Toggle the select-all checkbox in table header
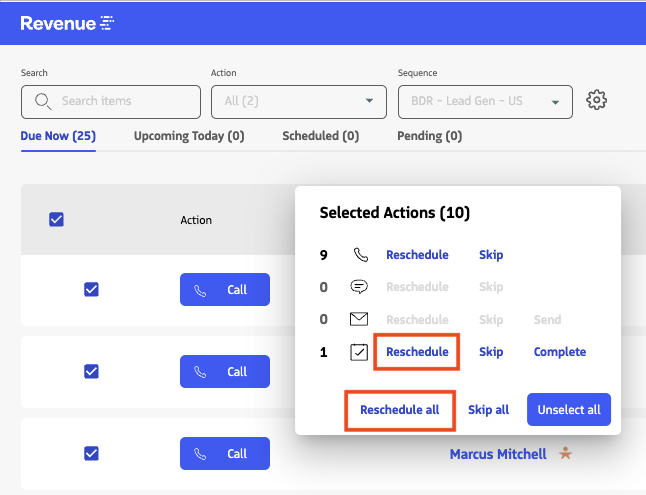Screen dimensions: 646x495 tap(56, 220)
